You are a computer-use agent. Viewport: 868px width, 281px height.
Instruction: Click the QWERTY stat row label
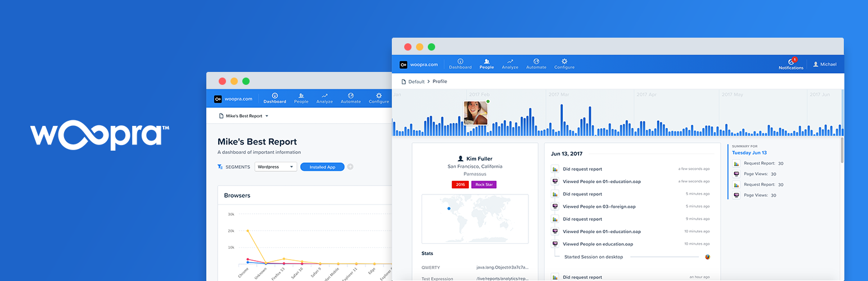point(431,268)
